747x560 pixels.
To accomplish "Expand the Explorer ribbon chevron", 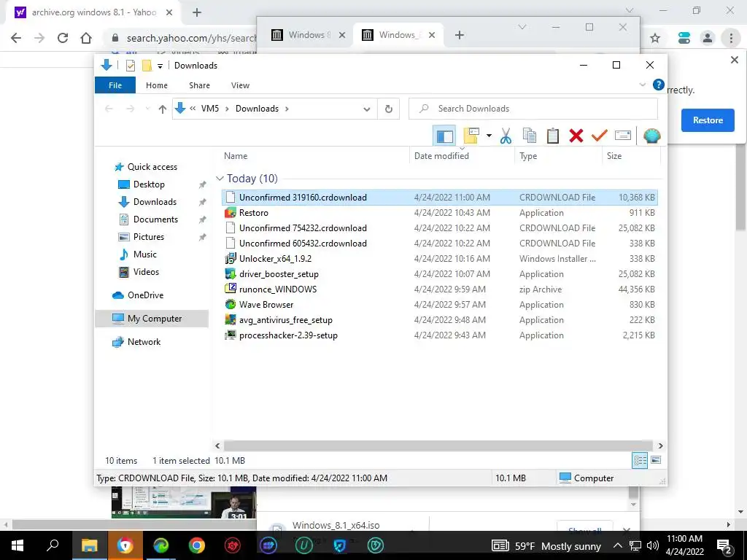I will point(642,85).
